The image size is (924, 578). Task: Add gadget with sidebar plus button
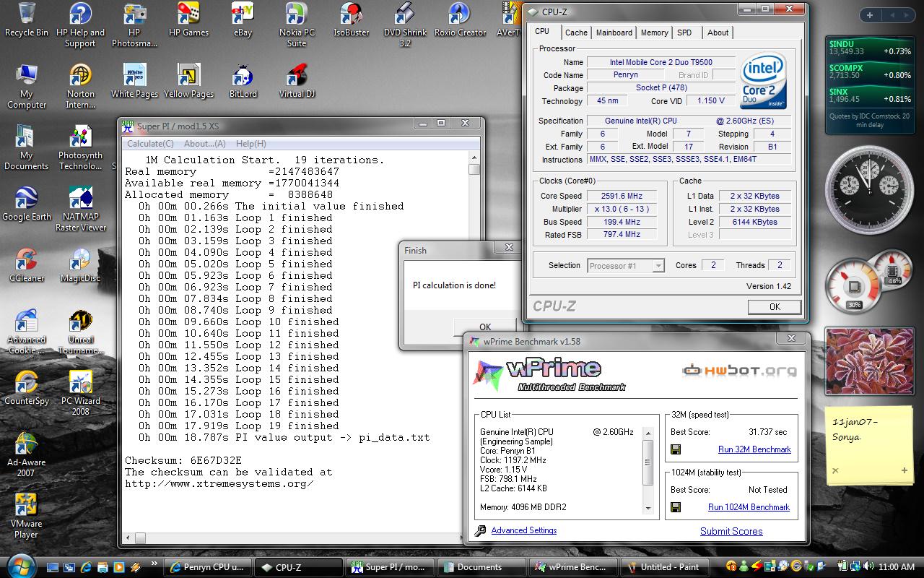click(x=870, y=15)
